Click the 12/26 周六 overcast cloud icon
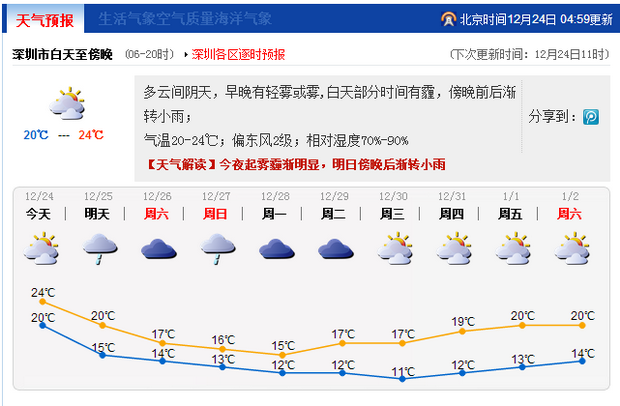The height and width of the screenshot is (406, 620). pyautogui.click(x=158, y=248)
